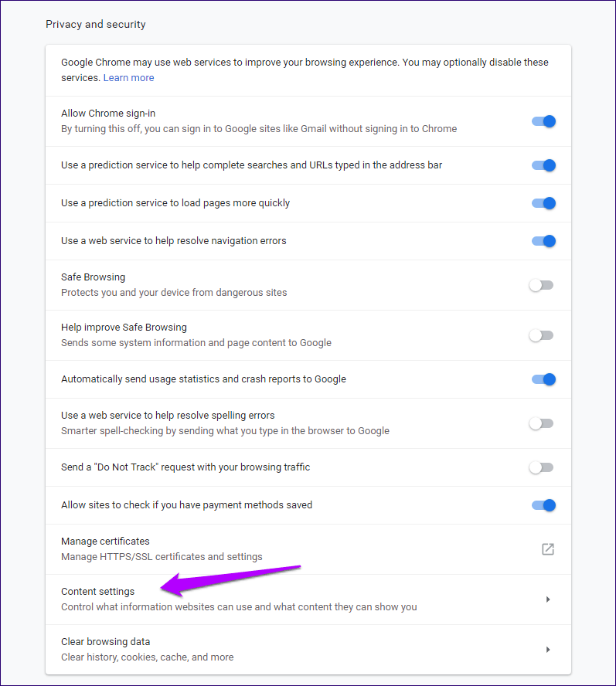This screenshot has height=686, width=616.
Task: Enable the Safe Browsing toggle
Action: click(x=542, y=285)
